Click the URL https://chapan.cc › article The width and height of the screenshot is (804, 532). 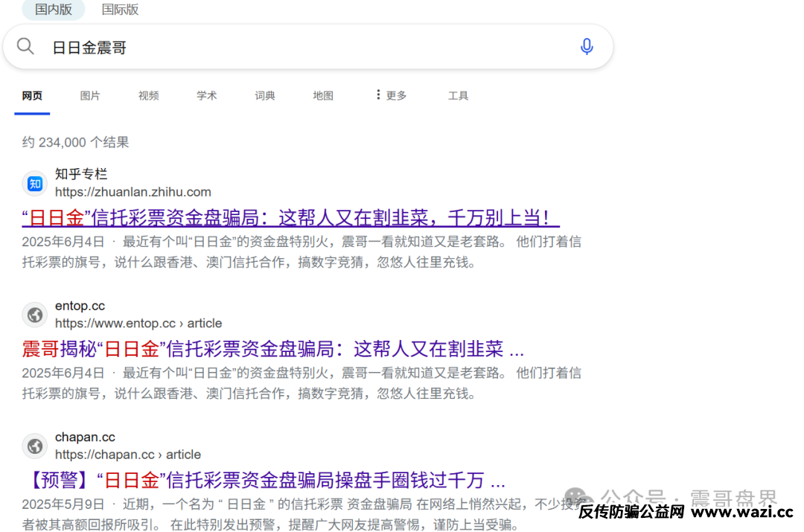click(x=128, y=455)
